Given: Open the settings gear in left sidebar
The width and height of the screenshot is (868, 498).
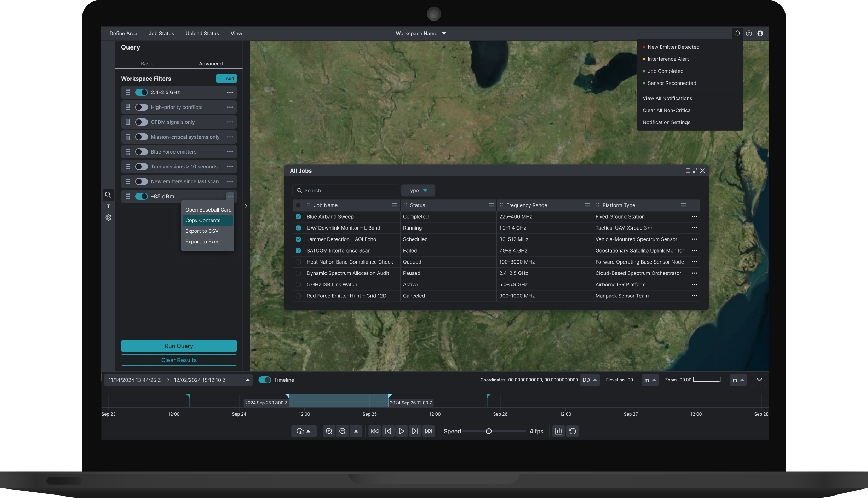Looking at the screenshot, I should point(108,218).
